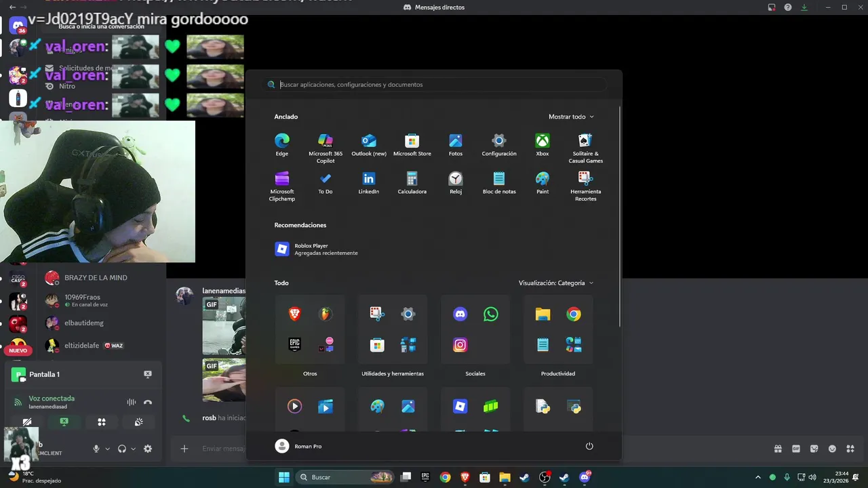Open Epic Games in the Otros group

pyautogui.click(x=294, y=345)
